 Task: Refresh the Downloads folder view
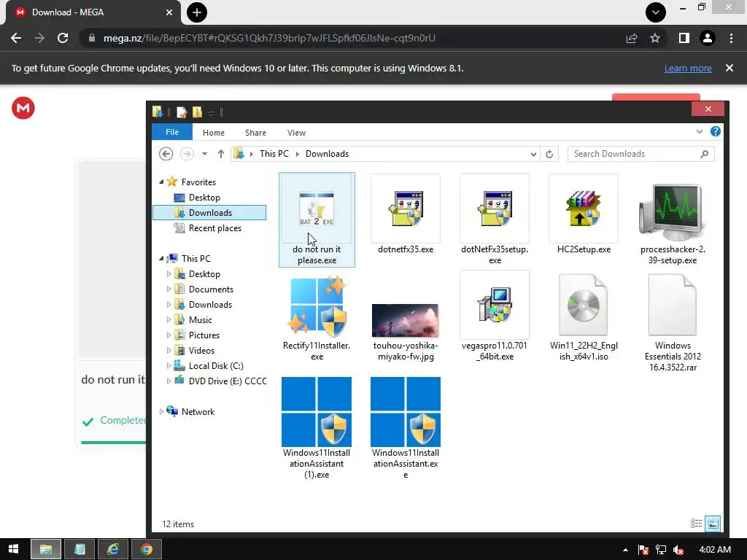[549, 154]
